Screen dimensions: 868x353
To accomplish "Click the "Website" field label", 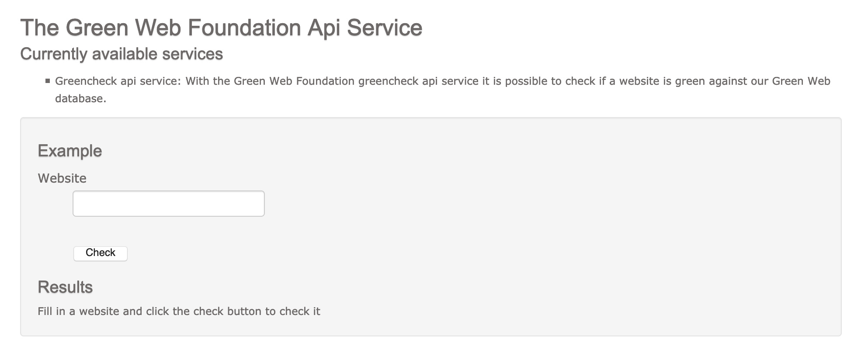I will 62,178.
